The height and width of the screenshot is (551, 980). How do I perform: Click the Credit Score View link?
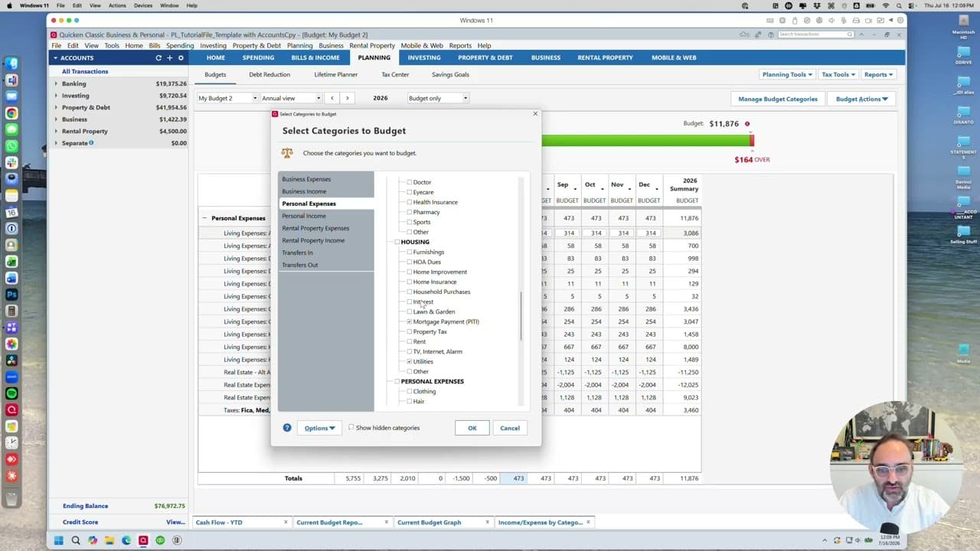175,522
